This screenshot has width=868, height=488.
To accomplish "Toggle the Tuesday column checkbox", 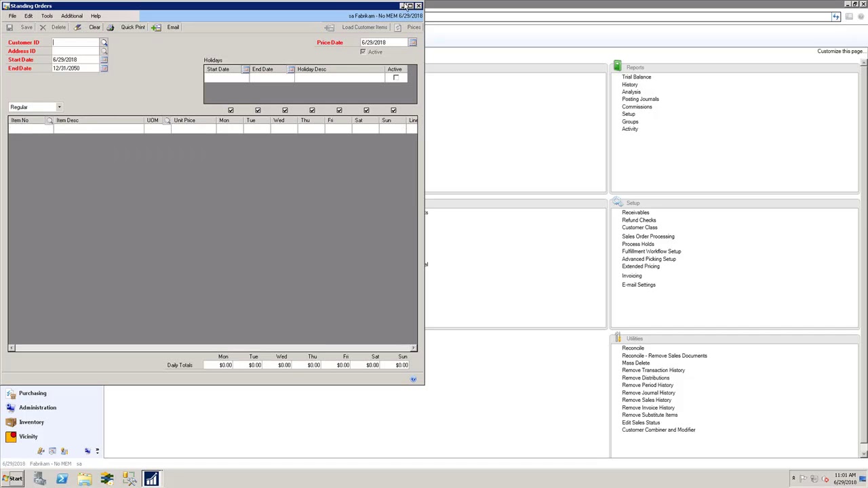I will (x=258, y=110).
